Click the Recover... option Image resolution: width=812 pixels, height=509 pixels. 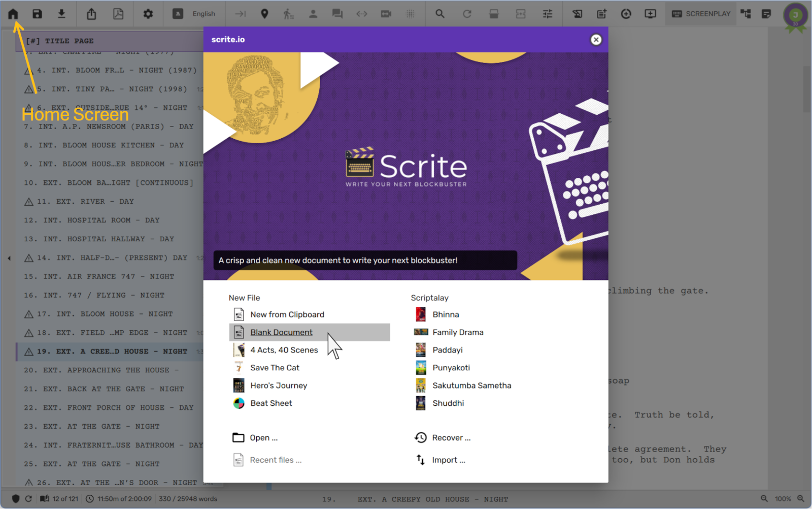(451, 438)
